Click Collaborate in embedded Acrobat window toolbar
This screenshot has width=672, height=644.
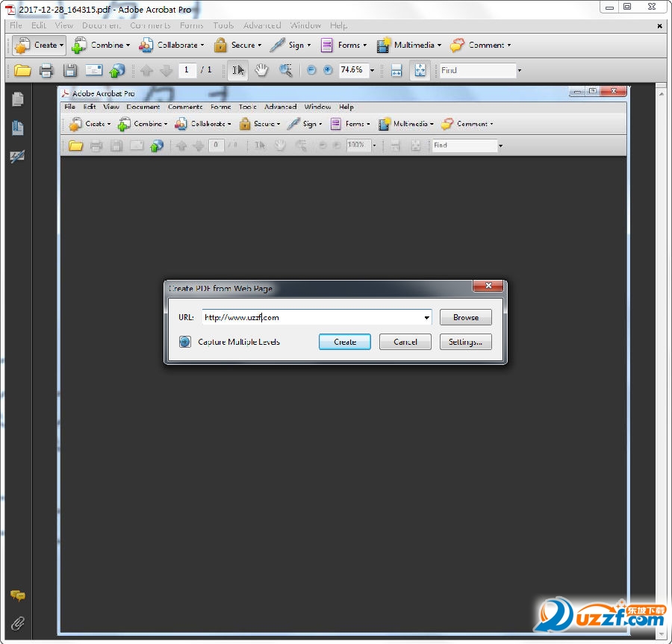[x=202, y=124]
